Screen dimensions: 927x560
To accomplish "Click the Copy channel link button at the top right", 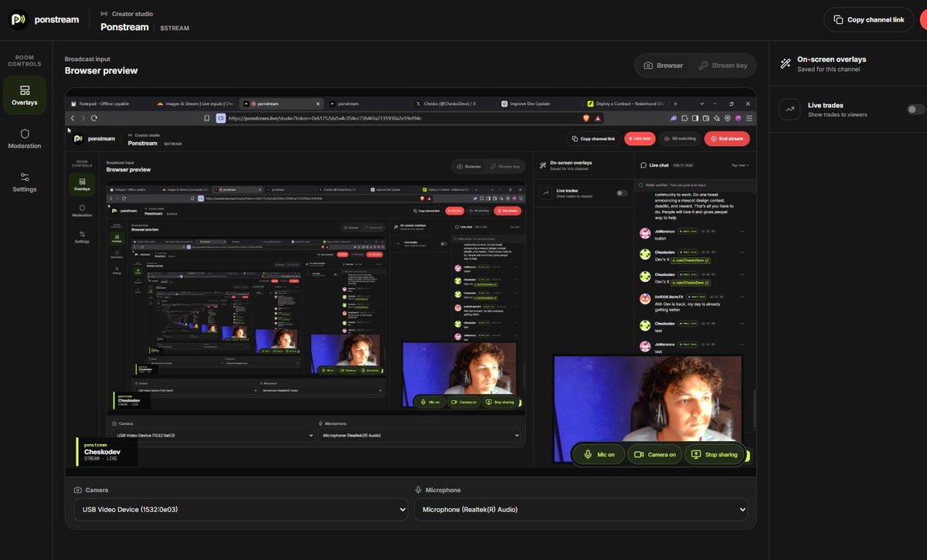I will (868, 19).
